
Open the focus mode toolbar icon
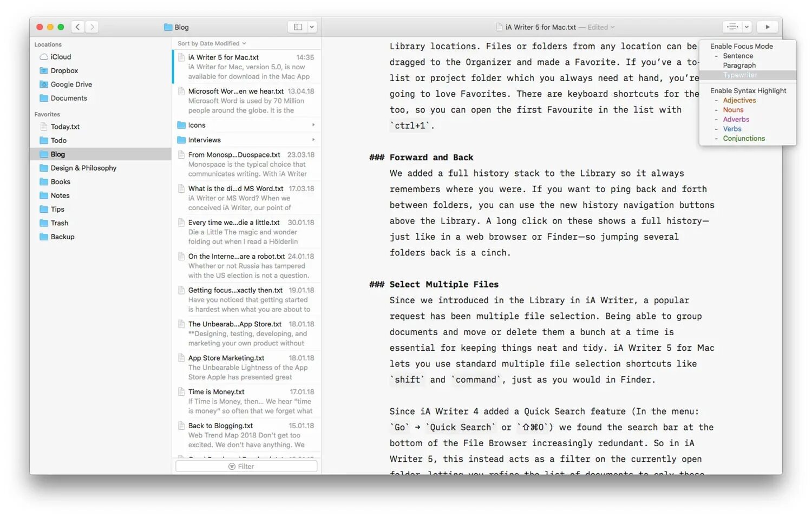(732, 27)
